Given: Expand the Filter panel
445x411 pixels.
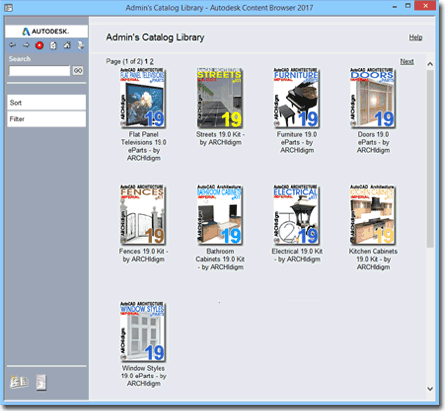Looking at the screenshot, I should (46, 119).
